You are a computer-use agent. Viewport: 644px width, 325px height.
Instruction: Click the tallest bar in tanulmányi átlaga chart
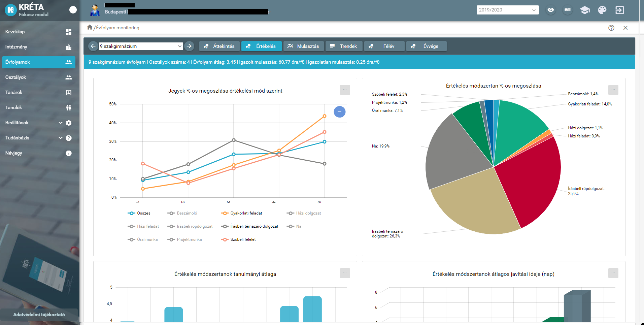[312, 309]
